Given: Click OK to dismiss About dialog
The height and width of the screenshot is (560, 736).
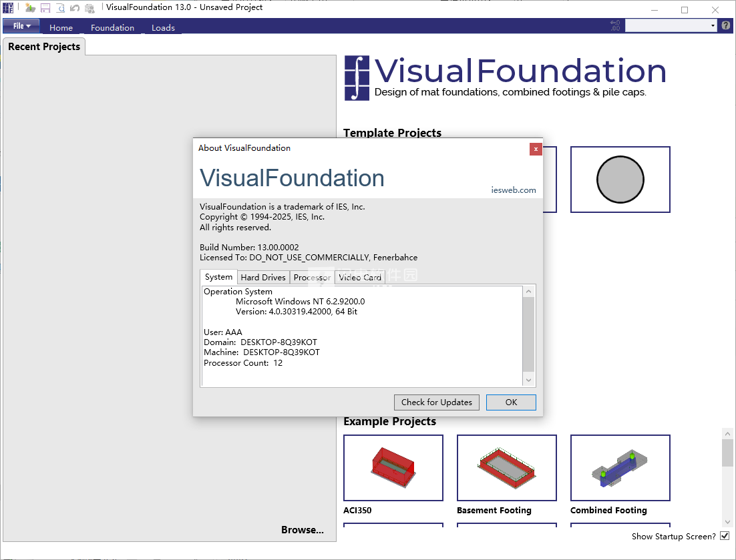Looking at the screenshot, I should pos(511,402).
